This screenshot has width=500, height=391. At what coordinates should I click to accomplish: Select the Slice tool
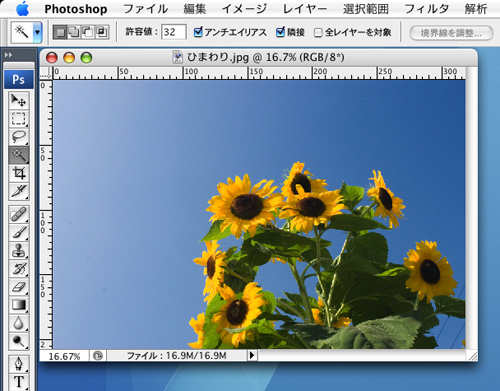pos(18,191)
